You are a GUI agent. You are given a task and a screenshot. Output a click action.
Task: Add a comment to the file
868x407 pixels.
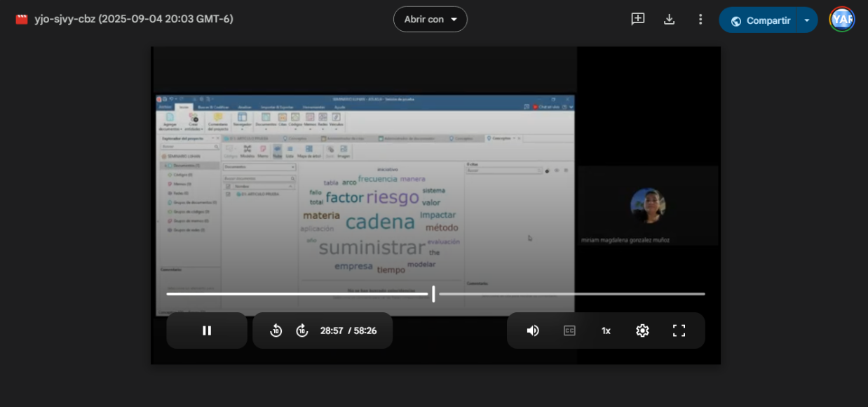tap(637, 20)
